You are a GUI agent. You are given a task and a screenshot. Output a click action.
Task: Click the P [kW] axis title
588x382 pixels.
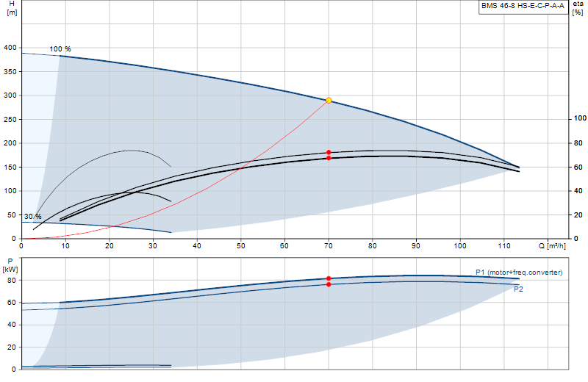click(10, 265)
